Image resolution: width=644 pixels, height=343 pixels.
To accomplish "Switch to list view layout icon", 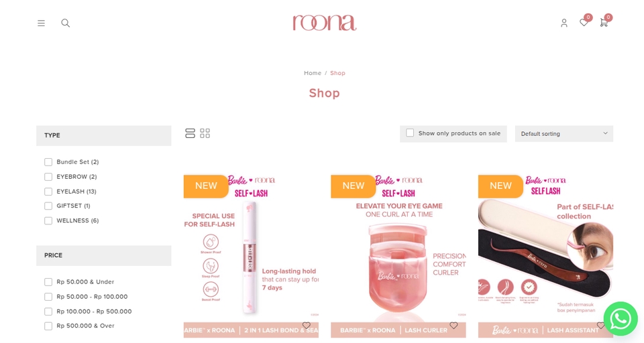I will pyautogui.click(x=190, y=133).
